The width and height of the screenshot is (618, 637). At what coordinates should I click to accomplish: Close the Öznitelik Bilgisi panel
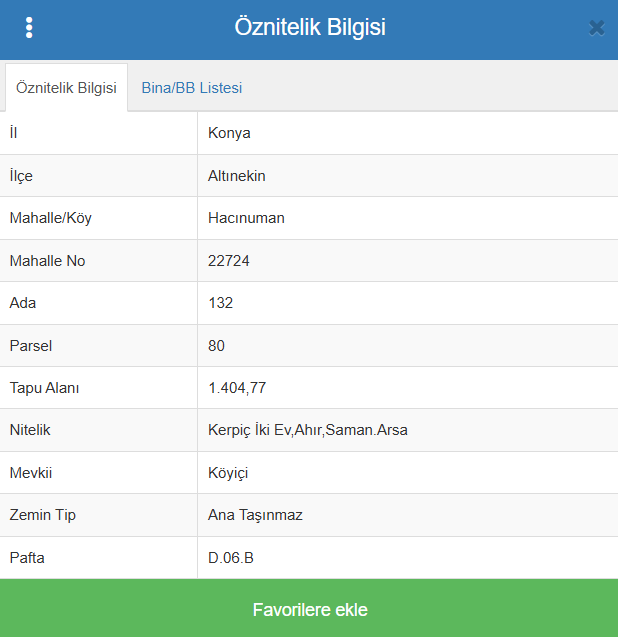[596, 28]
